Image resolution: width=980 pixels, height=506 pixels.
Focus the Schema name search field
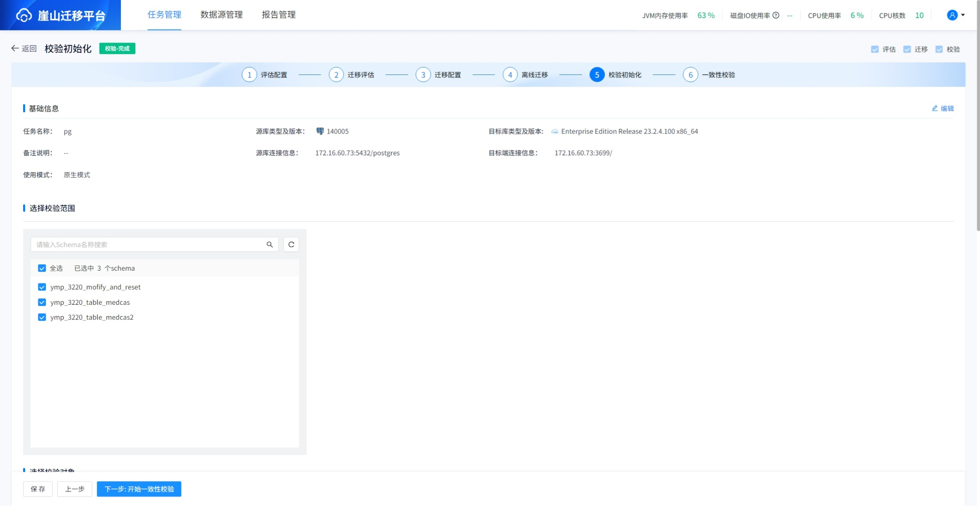(147, 245)
